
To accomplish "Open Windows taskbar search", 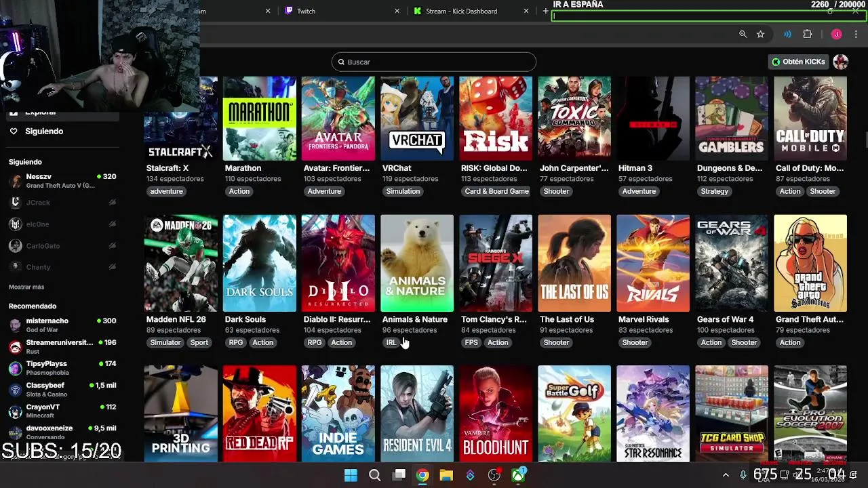I will (x=374, y=475).
